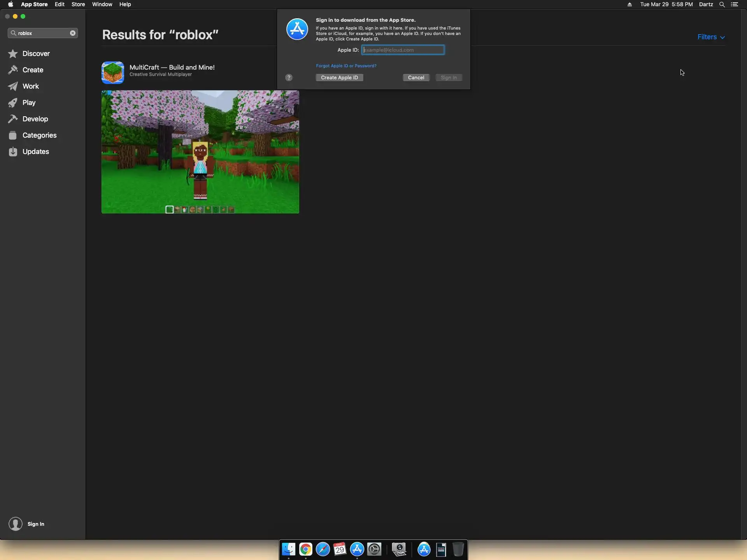Select the Develop hammer icon

coord(13,119)
